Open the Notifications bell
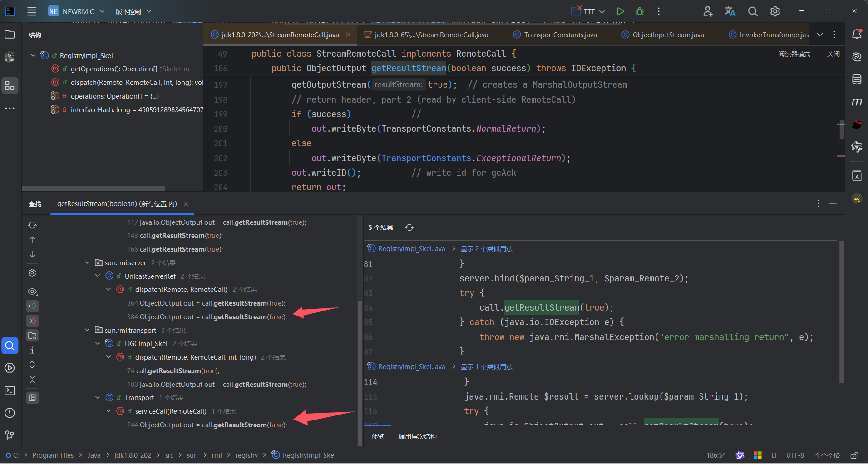Image resolution: width=868 pixels, height=464 pixels. (x=857, y=34)
